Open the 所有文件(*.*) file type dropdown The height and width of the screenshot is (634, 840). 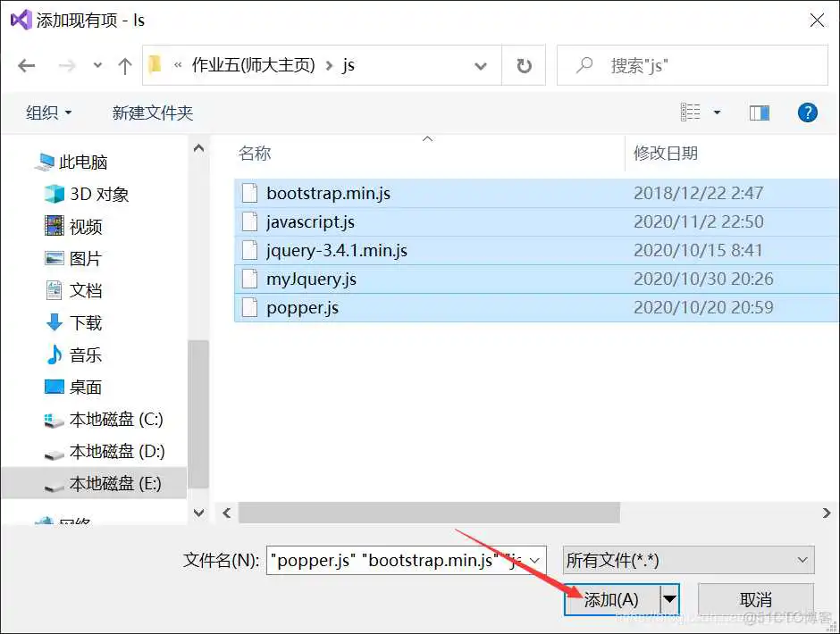coord(687,560)
